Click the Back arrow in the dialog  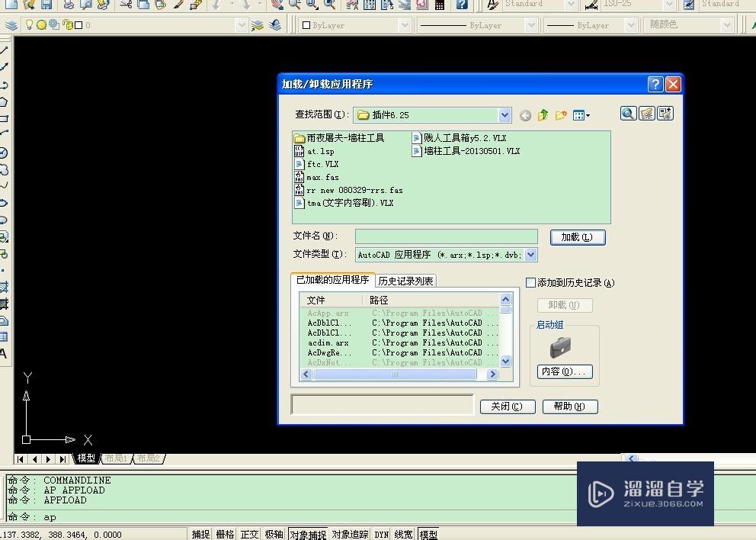[524, 114]
